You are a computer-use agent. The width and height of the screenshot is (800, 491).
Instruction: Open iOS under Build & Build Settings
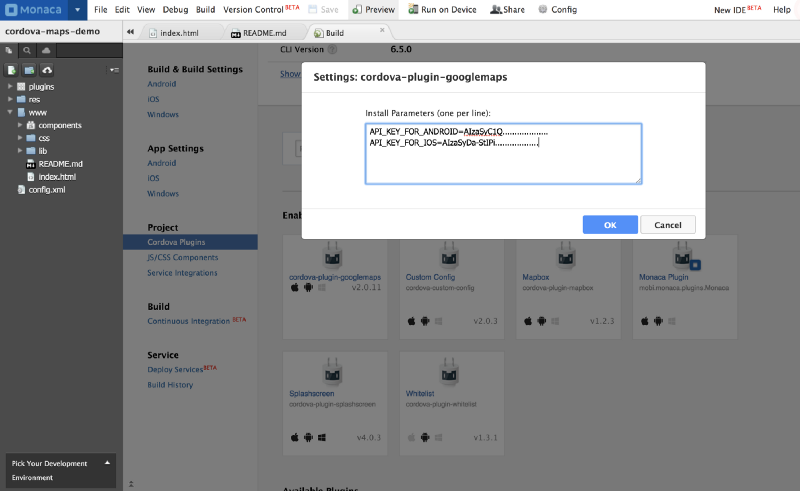click(x=153, y=99)
